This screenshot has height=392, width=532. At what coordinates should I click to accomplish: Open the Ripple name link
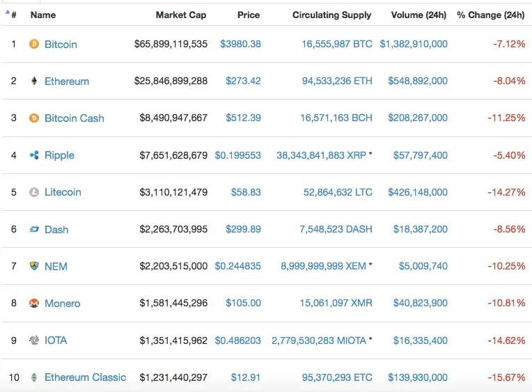click(x=59, y=155)
